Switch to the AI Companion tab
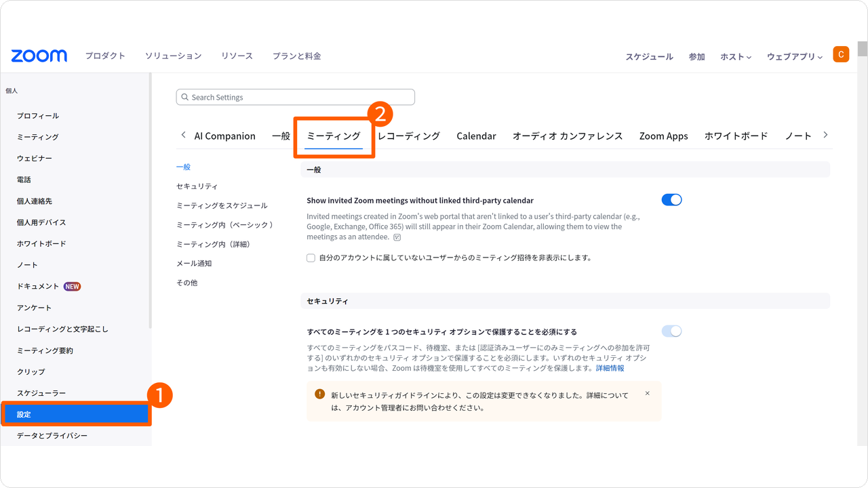 coord(225,136)
